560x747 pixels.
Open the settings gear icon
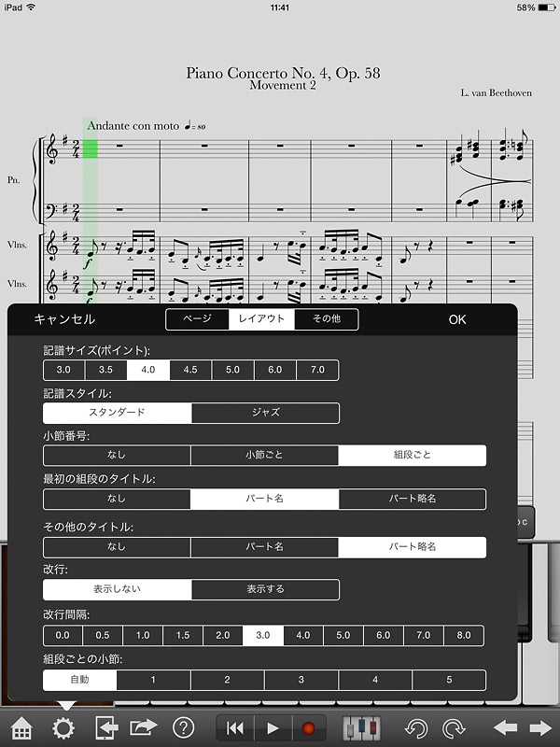coord(64,728)
